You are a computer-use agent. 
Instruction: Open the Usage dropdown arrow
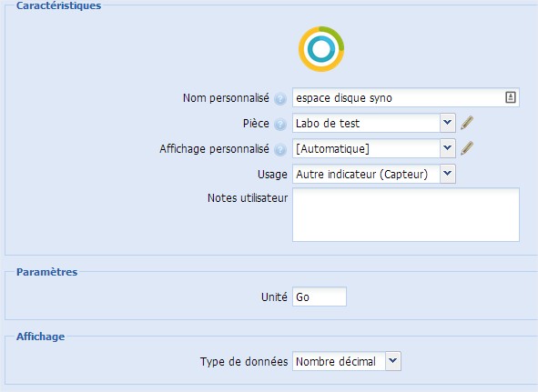coord(447,174)
